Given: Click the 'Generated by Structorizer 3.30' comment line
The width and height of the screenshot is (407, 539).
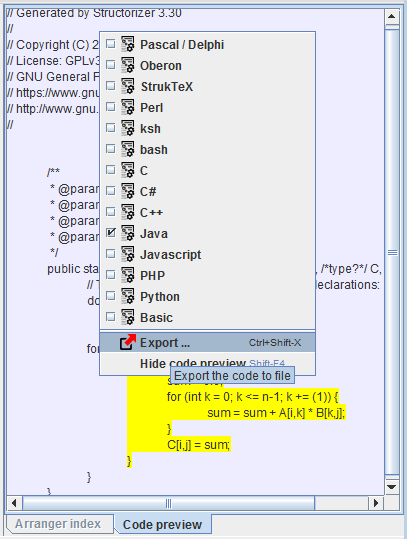Looking at the screenshot, I should 94,13.
